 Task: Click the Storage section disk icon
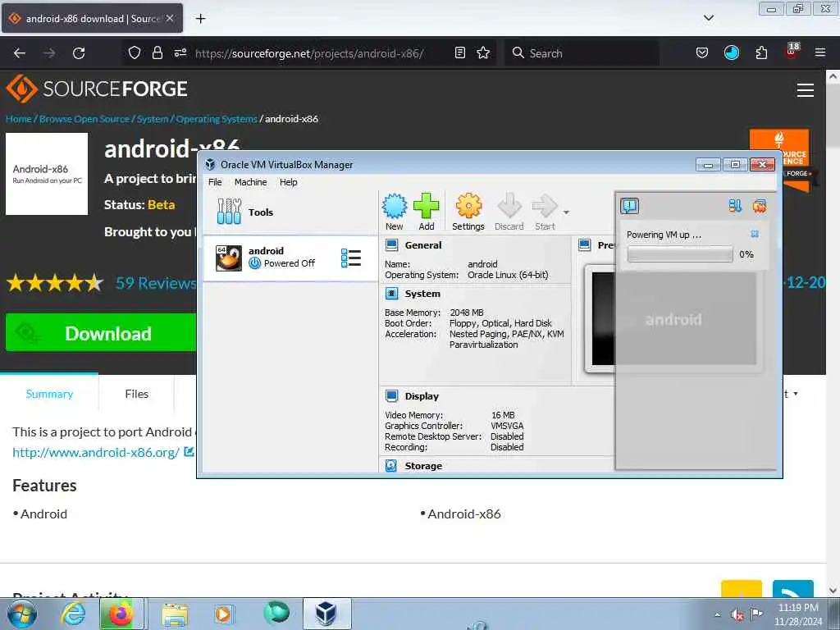coord(391,466)
